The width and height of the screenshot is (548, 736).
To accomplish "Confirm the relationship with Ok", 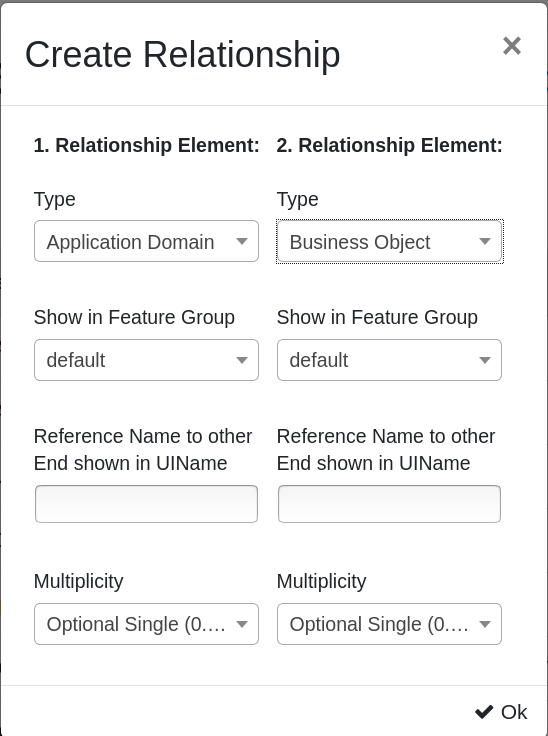I will (501, 712).
